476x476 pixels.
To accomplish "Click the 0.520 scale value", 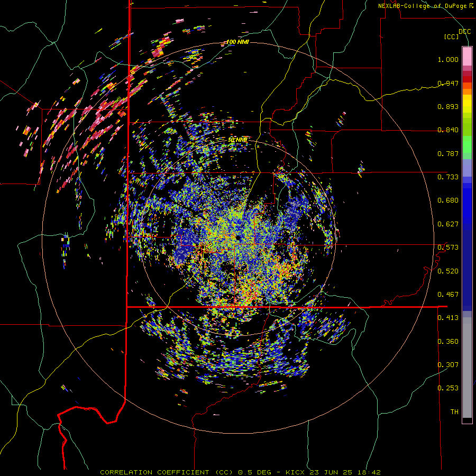I will pyautogui.click(x=448, y=271).
